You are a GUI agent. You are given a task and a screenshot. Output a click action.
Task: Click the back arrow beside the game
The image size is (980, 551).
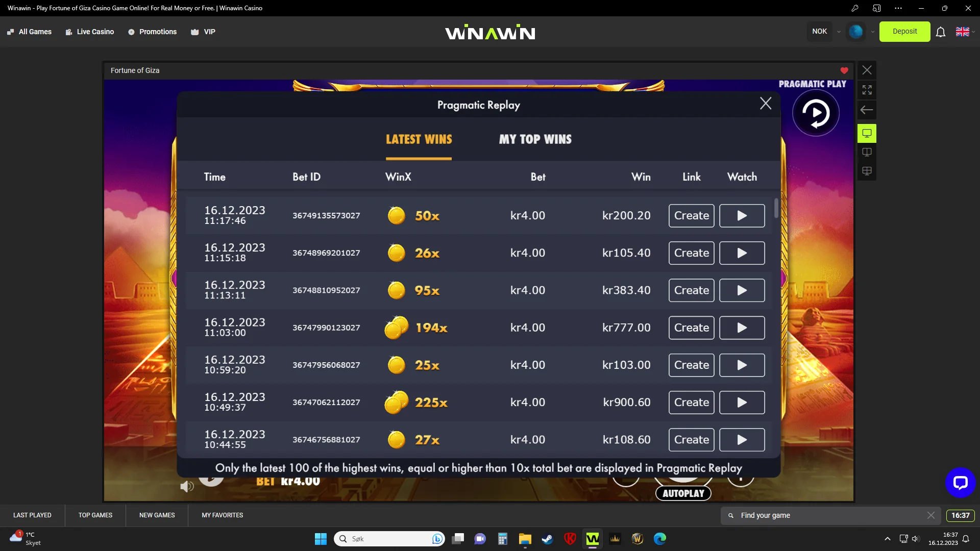pos(867,110)
